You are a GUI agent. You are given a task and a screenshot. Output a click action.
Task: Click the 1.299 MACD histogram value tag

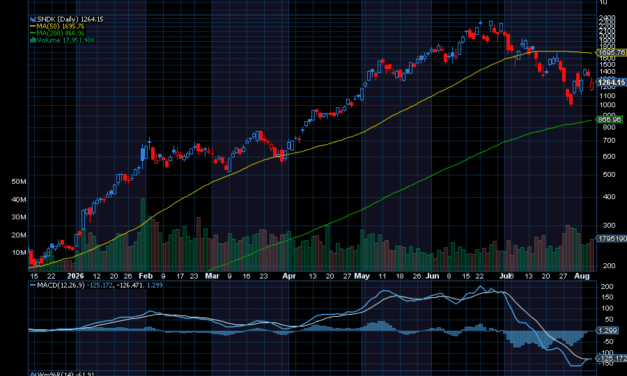click(x=607, y=330)
